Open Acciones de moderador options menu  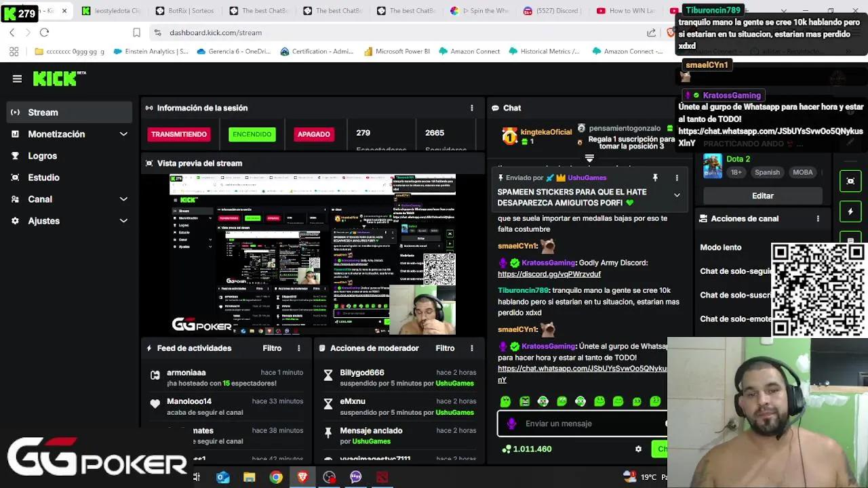coord(472,348)
